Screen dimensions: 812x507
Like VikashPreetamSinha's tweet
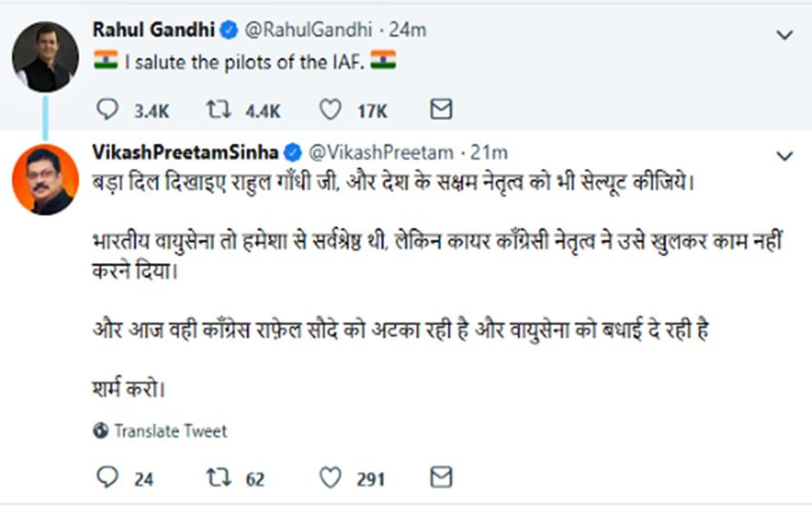coord(331,477)
